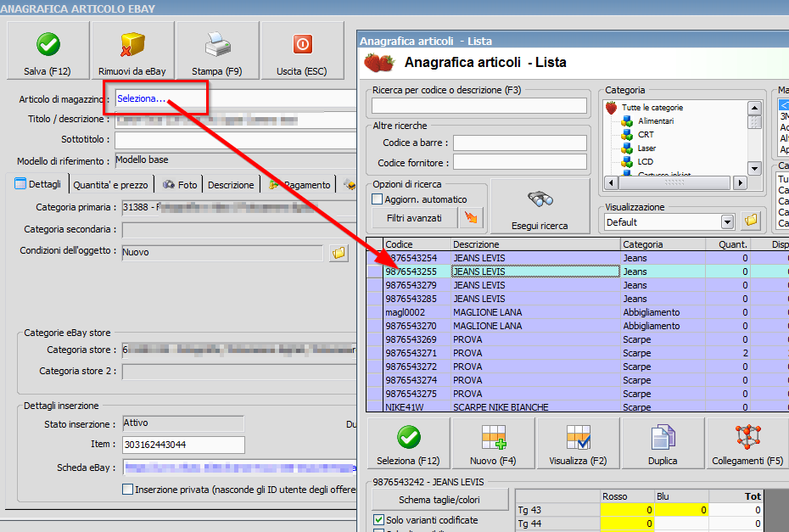Click the Seleziona (F12) green check button
This screenshot has height=532, width=789.
tap(409, 444)
